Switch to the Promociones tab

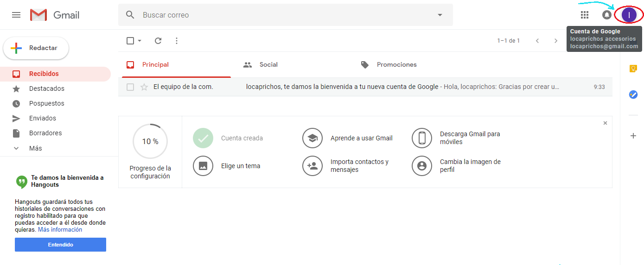[396, 65]
